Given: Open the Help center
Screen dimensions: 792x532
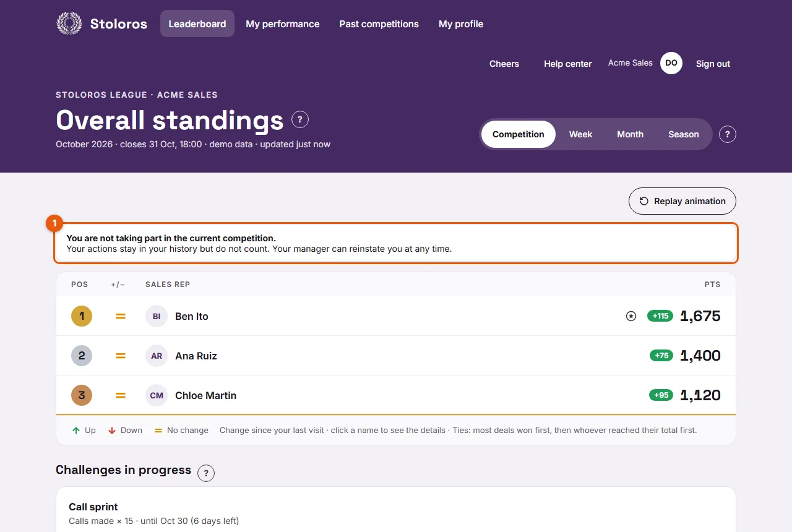Looking at the screenshot, I should 568,64.
